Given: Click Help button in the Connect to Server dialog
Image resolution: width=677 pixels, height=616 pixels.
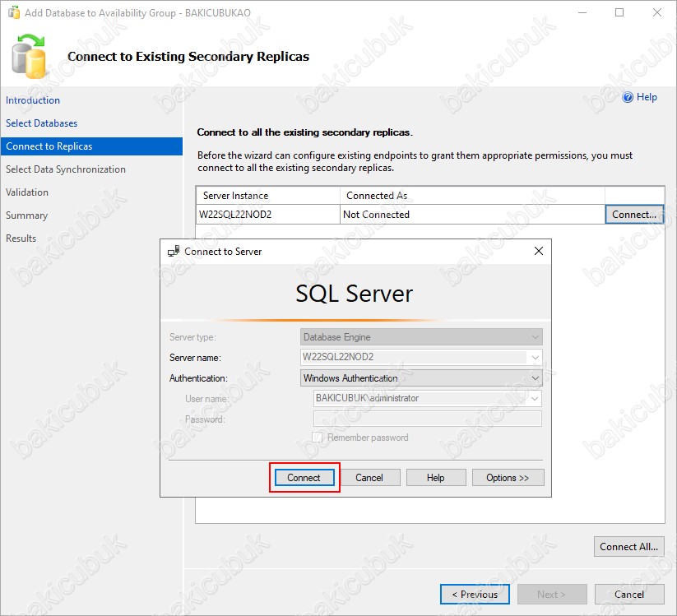Looking at the screenshot, I should click(x=436, y=478).
